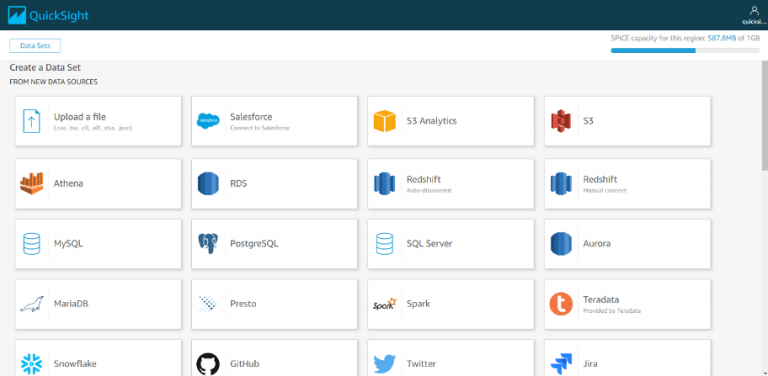Screen dimensions: 768x376
Task: Click the 587.8MB capacity value
Action: click(x=722, y=38)
